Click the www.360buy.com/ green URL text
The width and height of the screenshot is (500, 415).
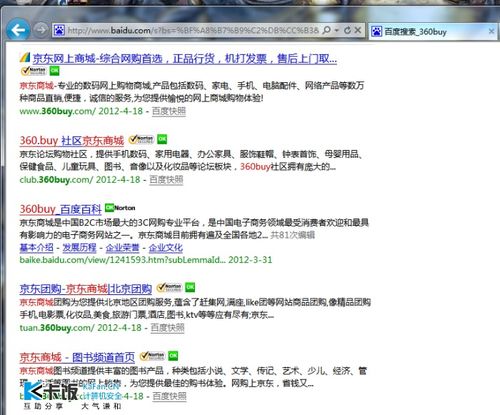pos(57,111)
